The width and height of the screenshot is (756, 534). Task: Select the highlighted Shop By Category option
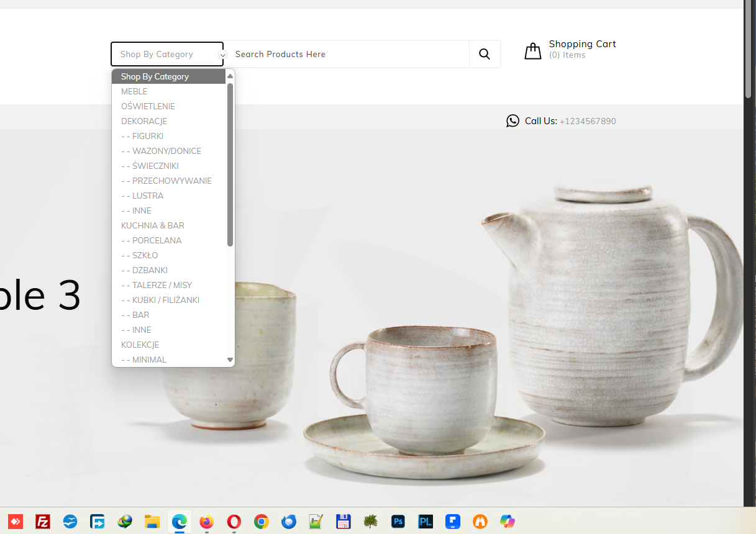click(x=168, y=76)
